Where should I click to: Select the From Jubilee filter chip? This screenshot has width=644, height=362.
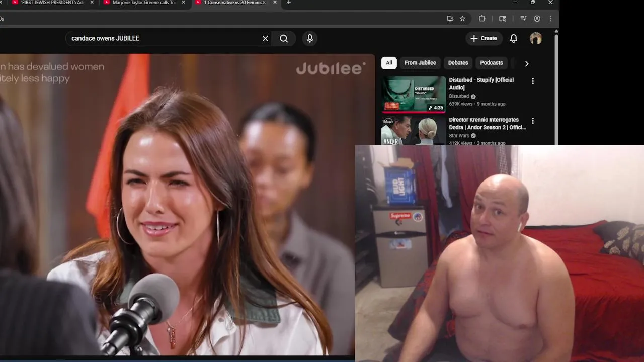[x=420, y=63]
